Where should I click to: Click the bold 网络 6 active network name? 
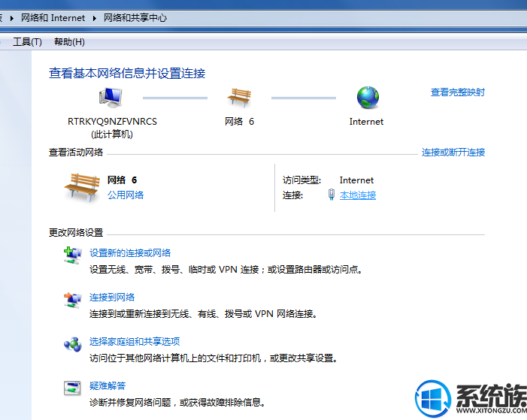tap(122, 180)
